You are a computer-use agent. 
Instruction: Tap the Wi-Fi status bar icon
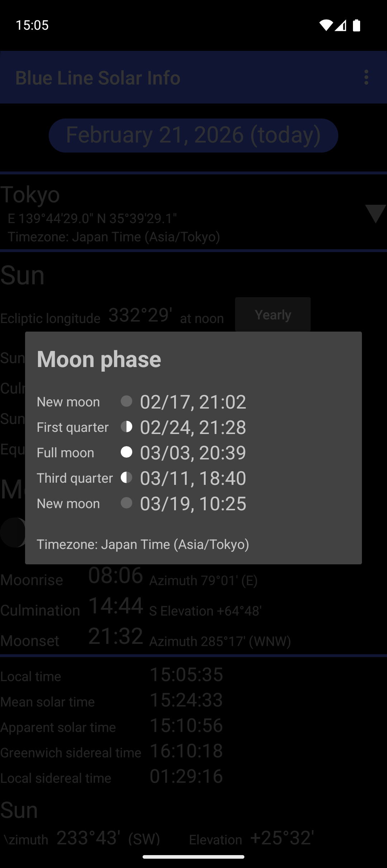coord(326,25)
